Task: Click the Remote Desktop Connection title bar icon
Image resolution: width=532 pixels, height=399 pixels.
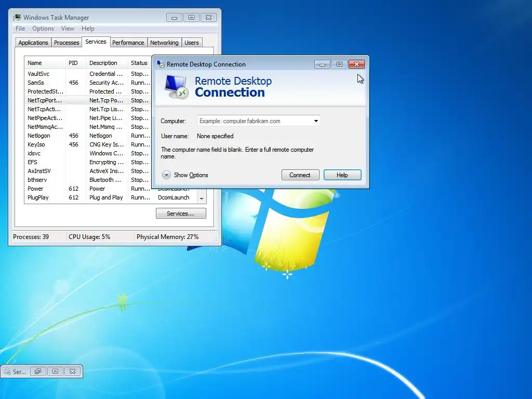Action: 161,64
